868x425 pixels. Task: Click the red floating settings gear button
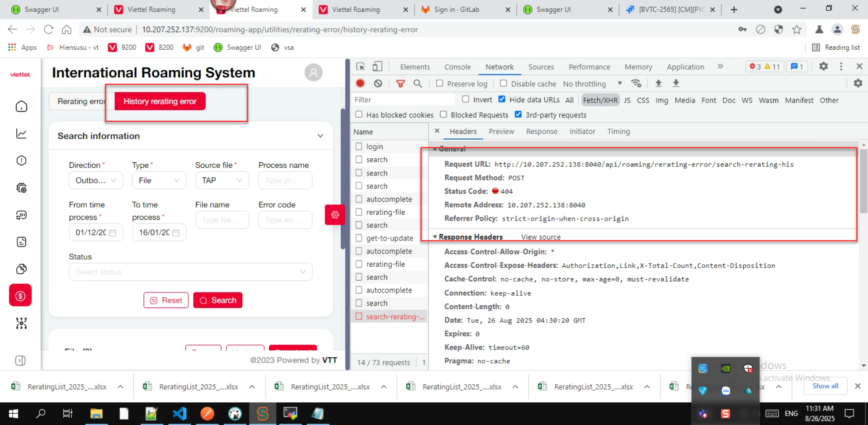point(335,215)
